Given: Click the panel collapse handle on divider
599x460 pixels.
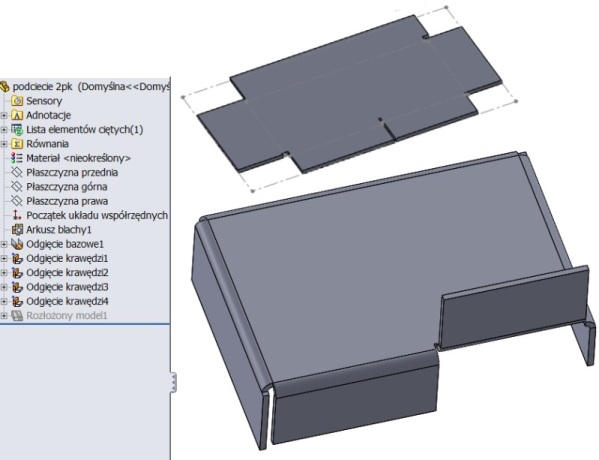Looking at the screenshot, I should (x=173, y=382).
